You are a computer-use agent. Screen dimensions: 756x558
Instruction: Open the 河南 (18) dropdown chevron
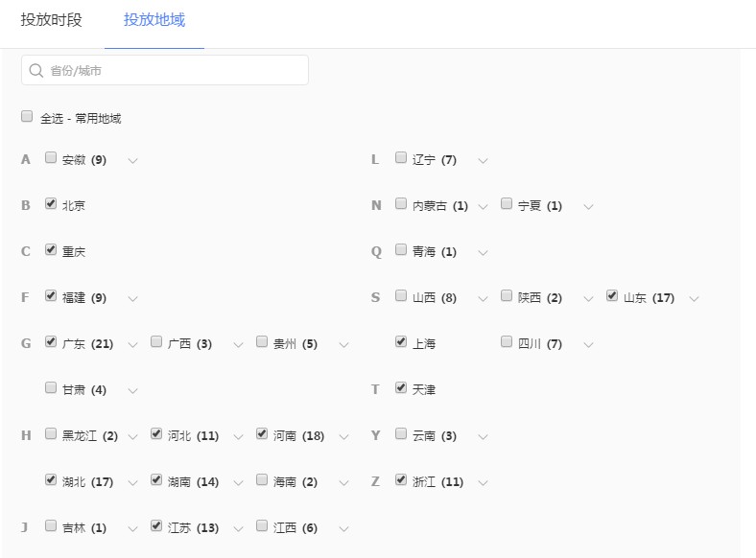coord(343,436)
